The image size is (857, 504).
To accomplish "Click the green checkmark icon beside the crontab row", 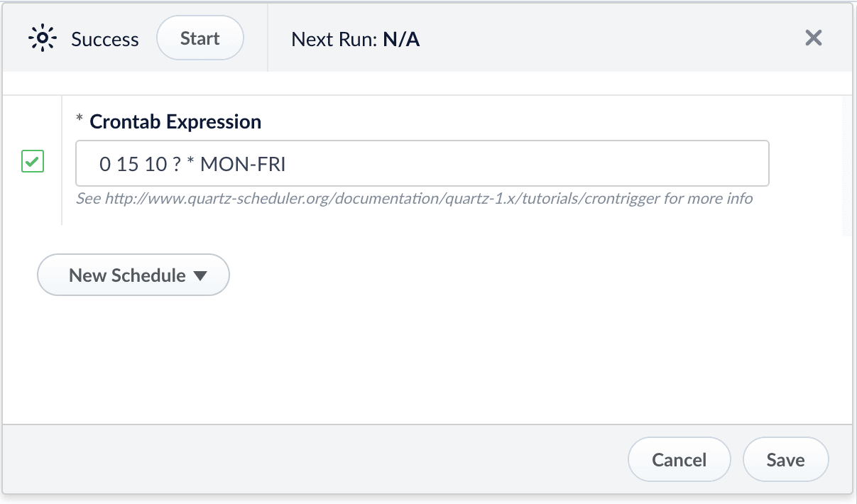I will point(33,162).
